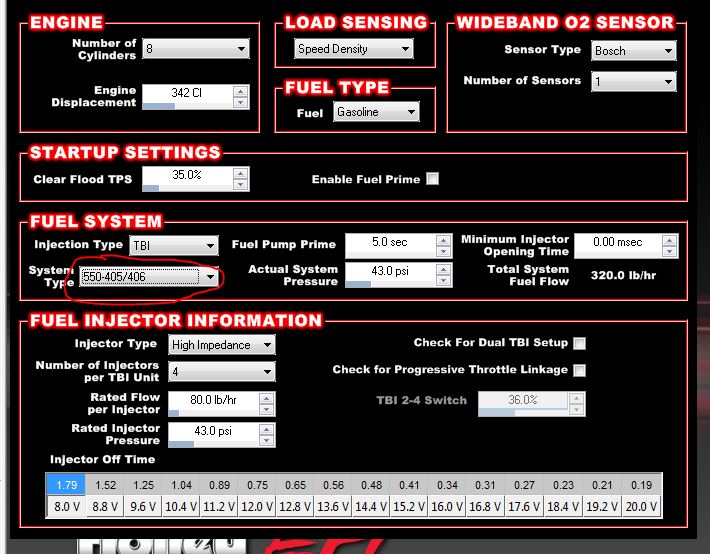The width and height of the screenshot is (710, 554).
Task: Increase Fuel Pump Prime time spinner
Action: [x=442, y=238]
